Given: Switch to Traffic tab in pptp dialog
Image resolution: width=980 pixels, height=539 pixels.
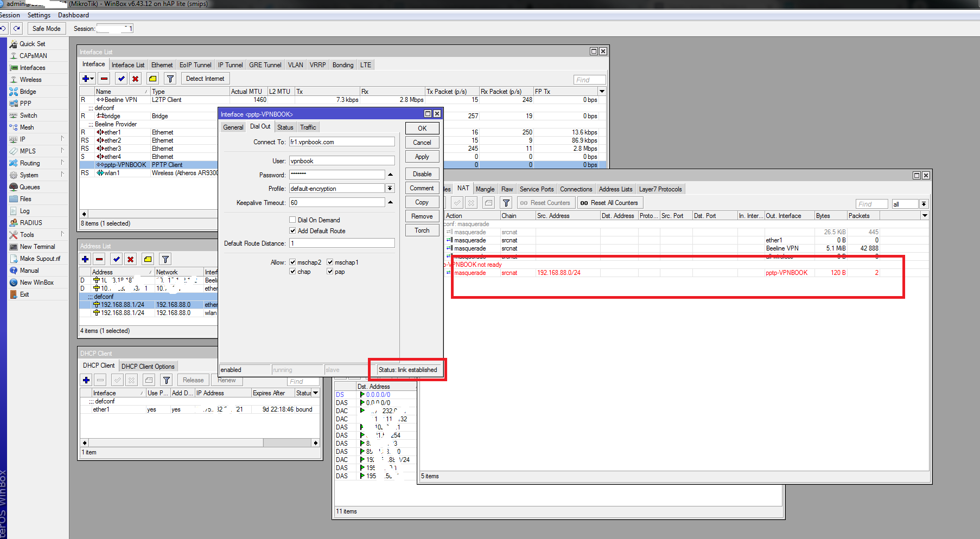Looking at the screenshot, I should [308, 127].
